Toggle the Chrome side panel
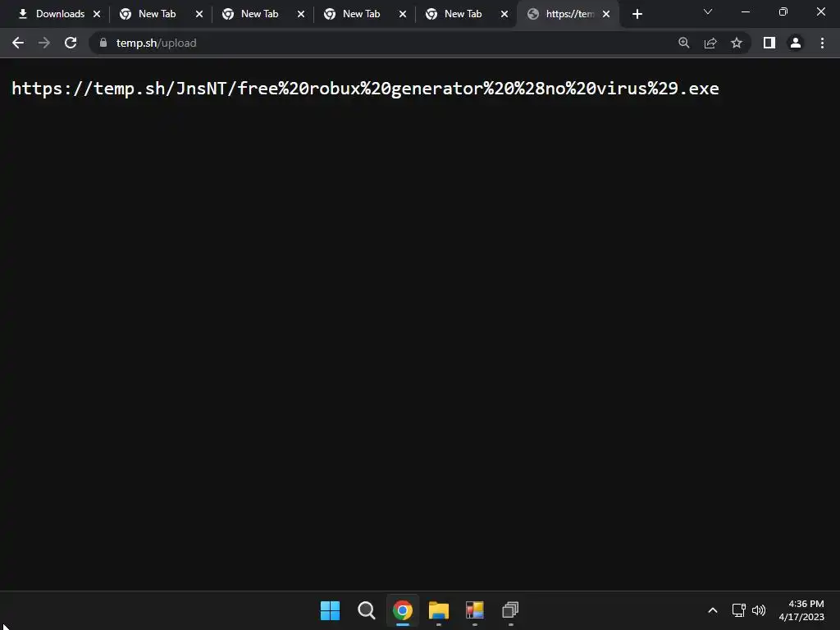Viewport: 840px width, 630px height. tap(769, 43)
